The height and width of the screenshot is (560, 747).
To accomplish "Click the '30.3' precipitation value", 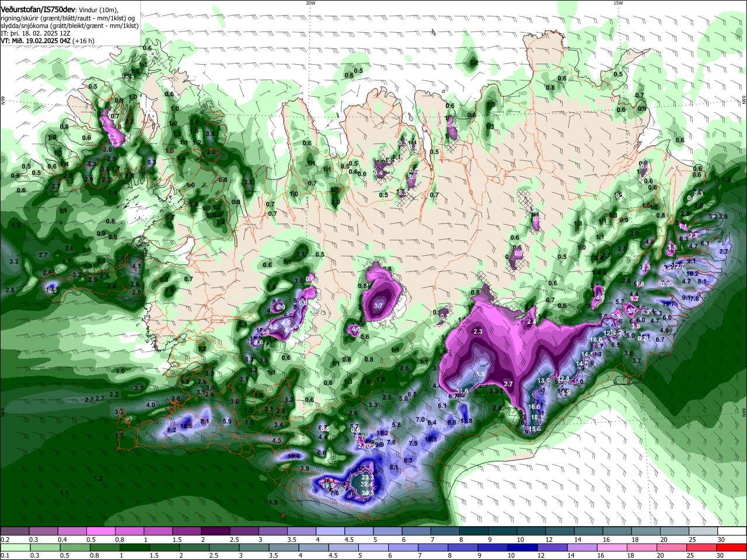I will pos(368,493).
